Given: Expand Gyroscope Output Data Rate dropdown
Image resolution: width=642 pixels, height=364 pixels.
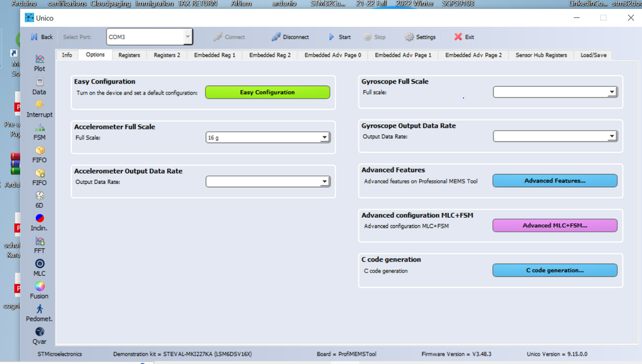Looking at the screenshot, I should click(x=612, y=136).
